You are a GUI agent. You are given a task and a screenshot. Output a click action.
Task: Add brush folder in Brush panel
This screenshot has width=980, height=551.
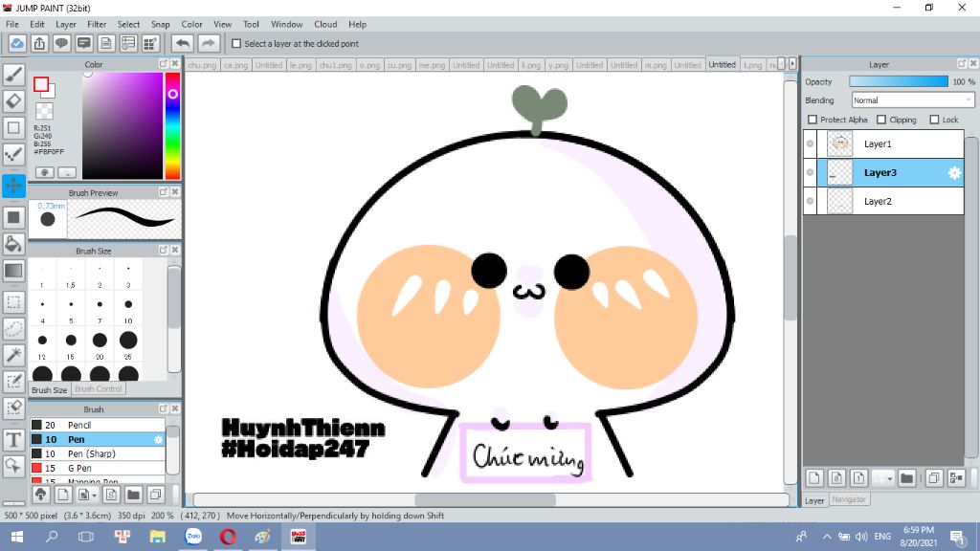pyautogui.click(x=133, y=495)
